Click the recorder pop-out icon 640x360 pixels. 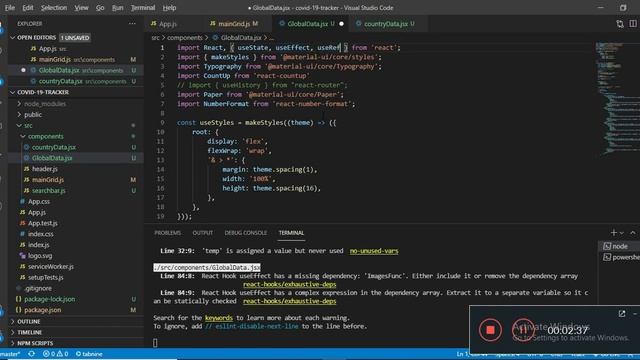pos(622,313)
